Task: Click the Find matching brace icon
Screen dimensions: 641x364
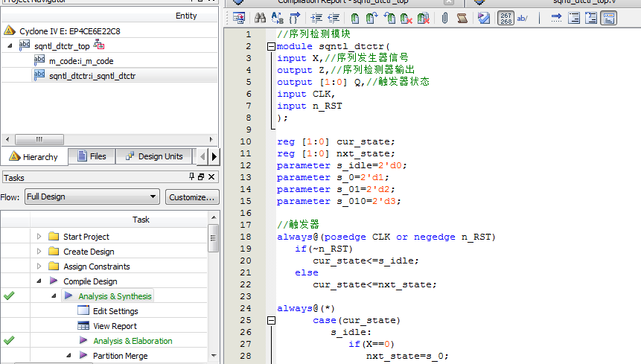Action: [295, 18]
